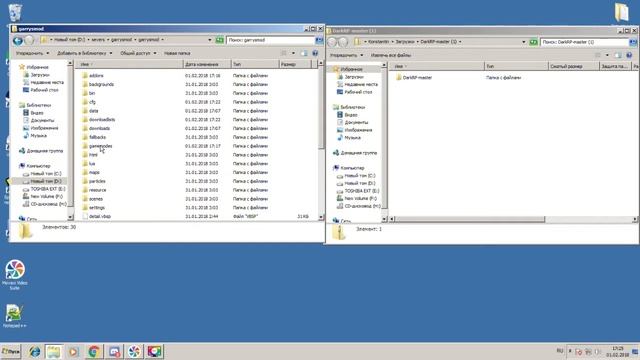This screenshot has height=360, width=640.
Task: Open view options arrow in garrysmod toolbar
Action: pyautogui.click(x=293, y=53)
